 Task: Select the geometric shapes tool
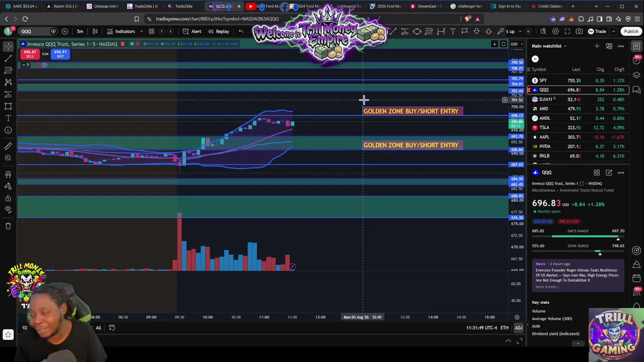8,106
